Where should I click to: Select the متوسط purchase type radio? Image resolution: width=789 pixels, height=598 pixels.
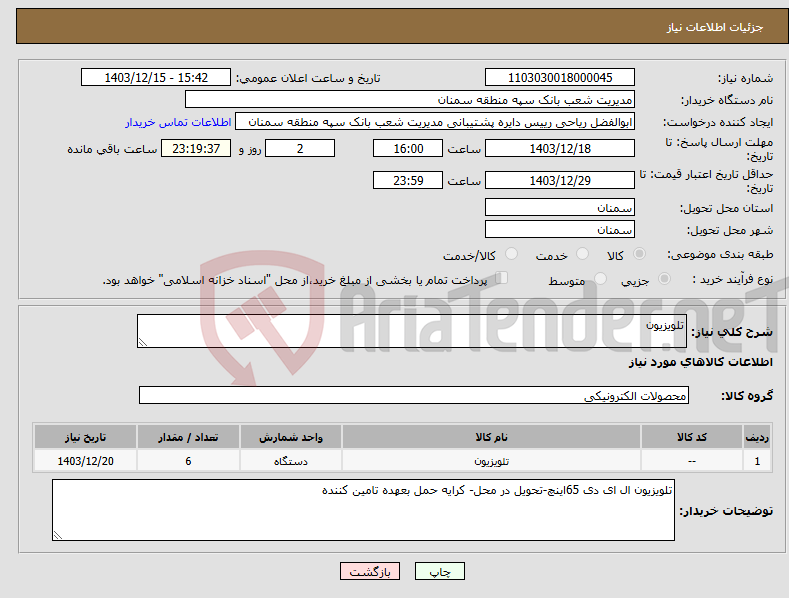pyautogui.click(x=600, y=278)
